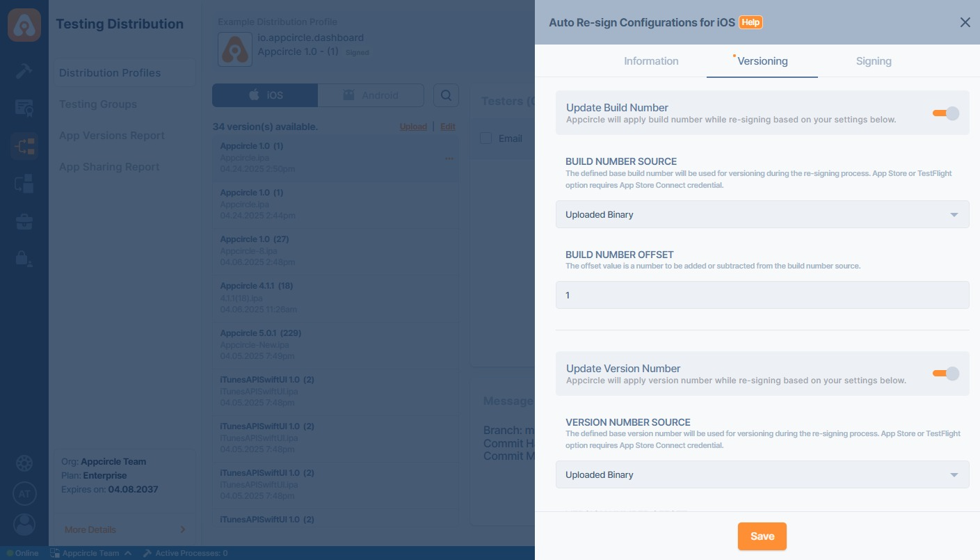Click the Build Number Offset input field
This screenshot has height=560, width=980.
tap(762, 295)
